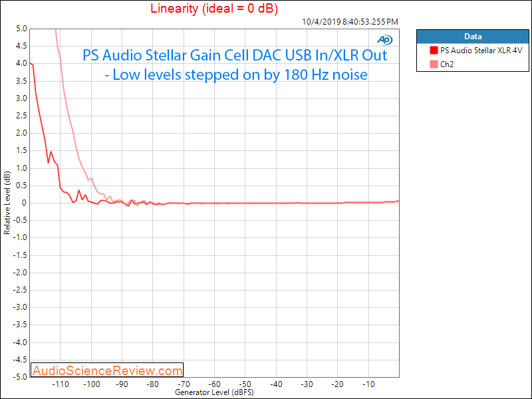Image resolution: width=532 pixels, height=399 pixels.
Task: Click the 'Linearity (ideal = 0 dB)' chart title
Action: pos(214,8)
